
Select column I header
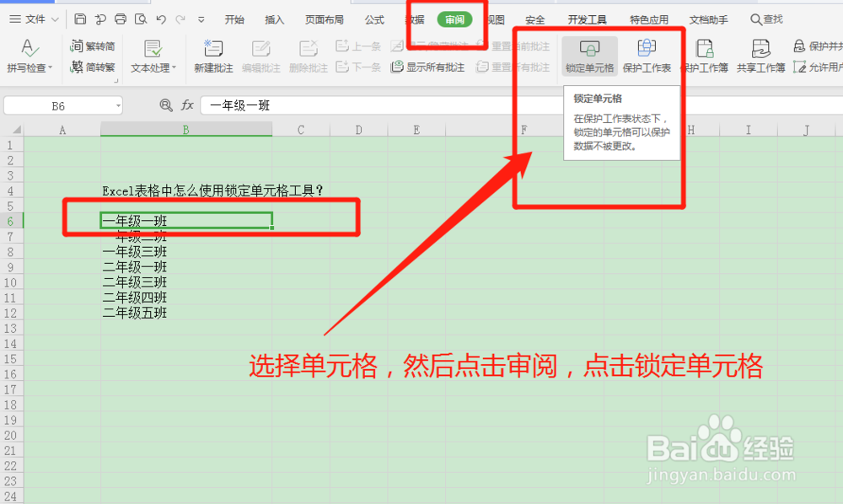point(748,130)
